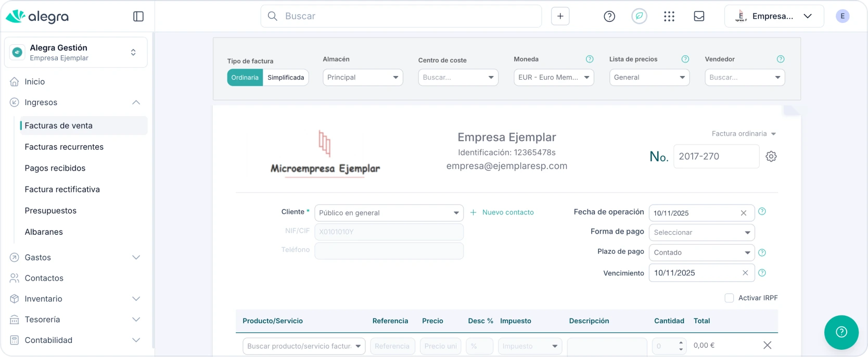Click the Buscar search field
Viewport: 868px width, 357px height.
(401, 16)
